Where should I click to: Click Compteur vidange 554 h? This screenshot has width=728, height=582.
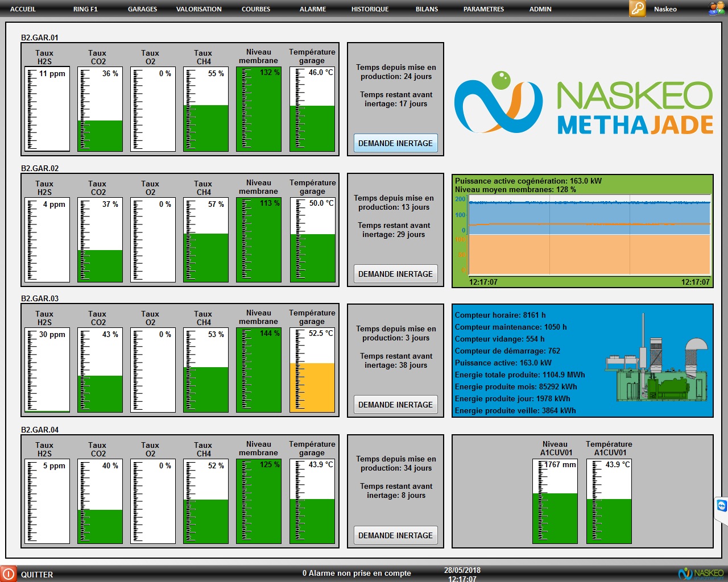(500, 339)
